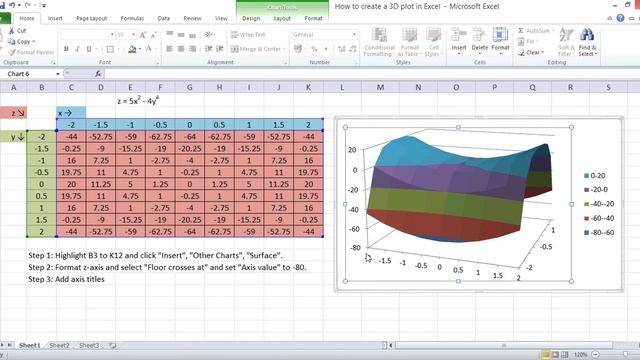Click the insert function fx icon

[98, 74]
